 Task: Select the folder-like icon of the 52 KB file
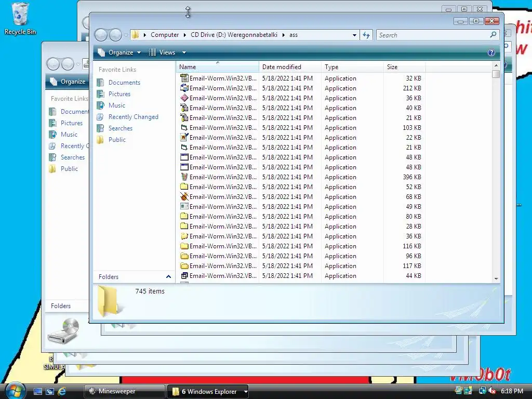pyautogui.click(x=184, y=187)
